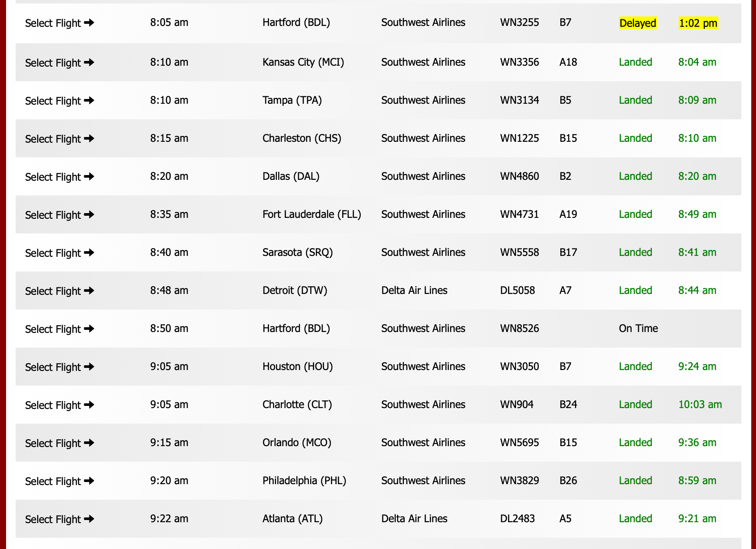Viewport: 756px width, 549px height.
Task: Click the Tampa (TPA) origin
Action: pos(292,100)
